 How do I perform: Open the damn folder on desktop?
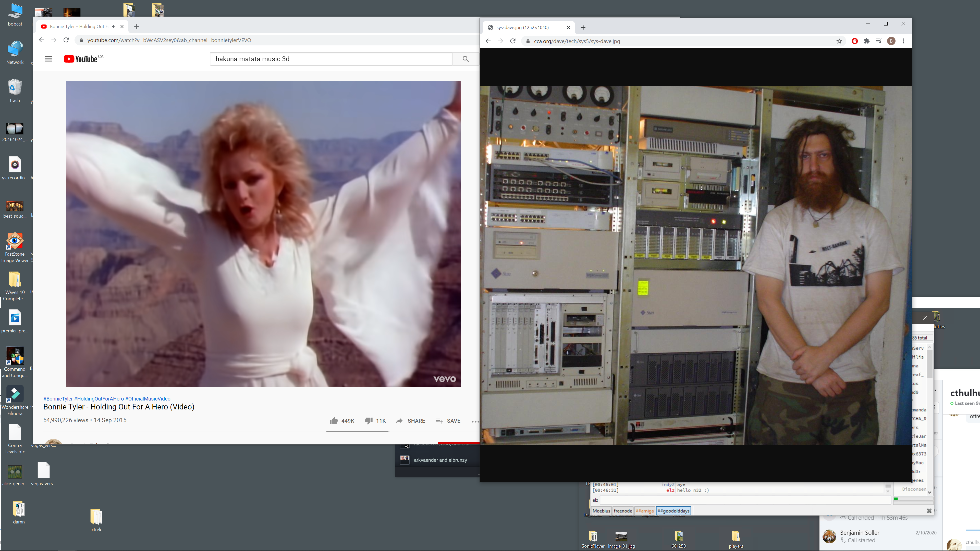coord(19,512)
